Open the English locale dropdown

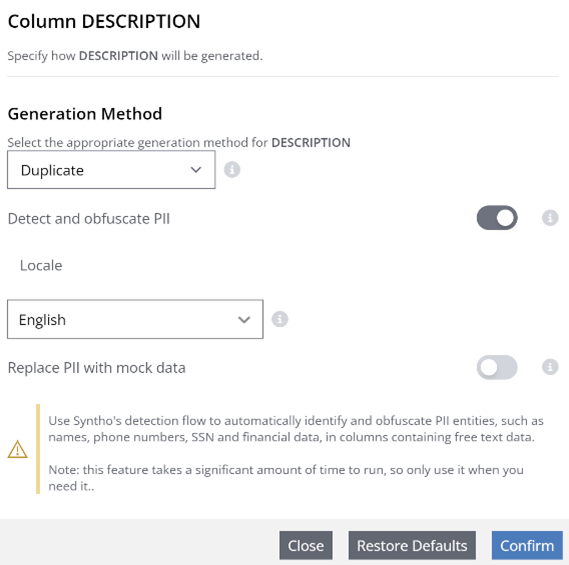pyautogui.click(x=135, y=319)
